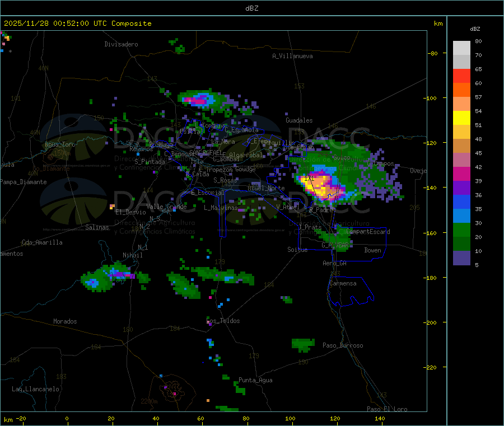Screen dimensions: 504x426
Task: Click the timestamp 2025/11/28 00:52:00 UTC Composite
Action: click(77, 24)
